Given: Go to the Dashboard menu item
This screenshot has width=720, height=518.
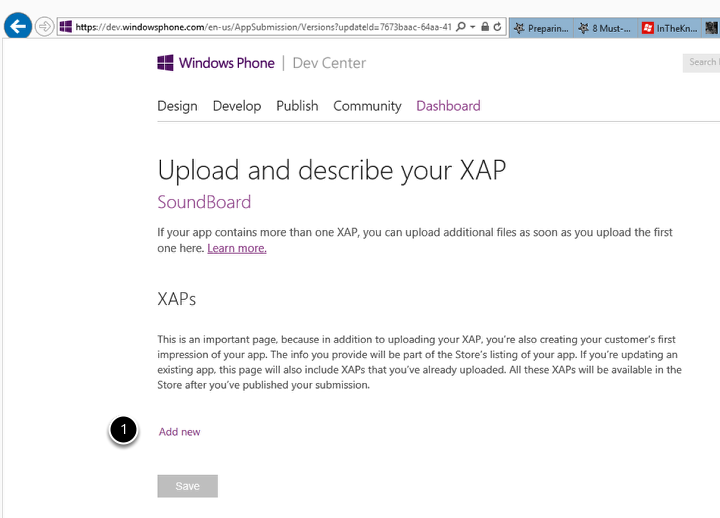Looking at the screenshot, I should coord(448,106).
